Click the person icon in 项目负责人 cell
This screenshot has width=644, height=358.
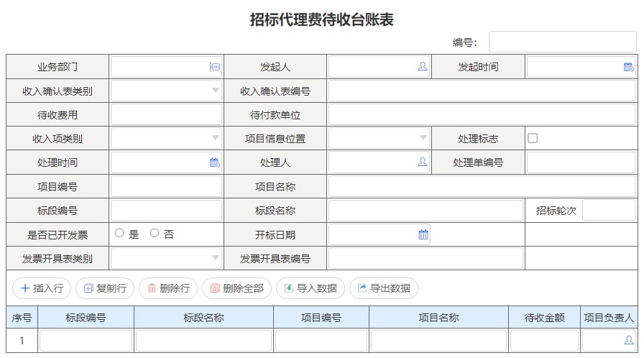coord(629,341)
